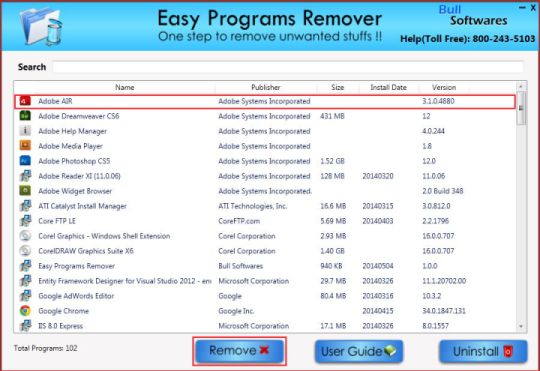Sort list by Size column header
This screenshot has height=371, width=540.
pos(338,87)
